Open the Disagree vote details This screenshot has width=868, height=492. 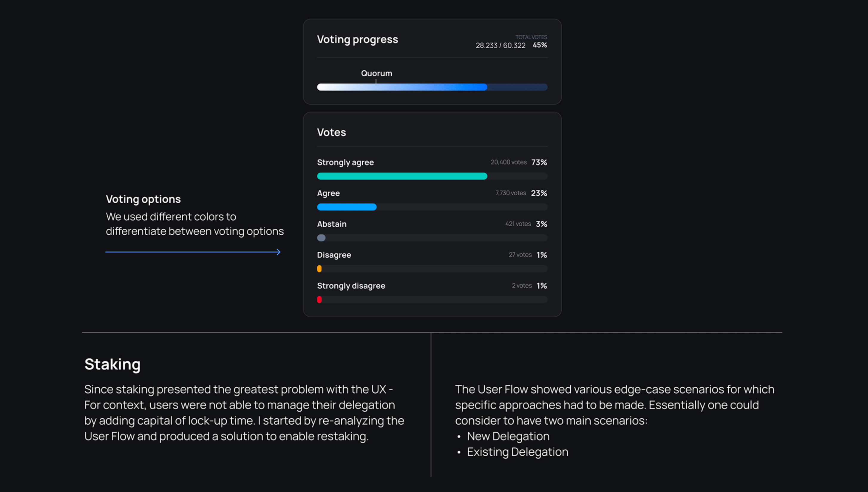tap(334, 255)
